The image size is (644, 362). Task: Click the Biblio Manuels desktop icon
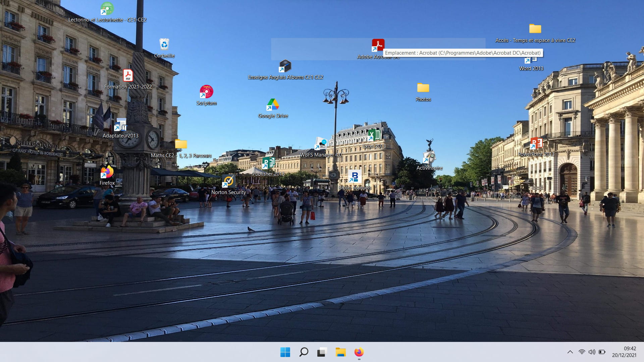(355, 177)
